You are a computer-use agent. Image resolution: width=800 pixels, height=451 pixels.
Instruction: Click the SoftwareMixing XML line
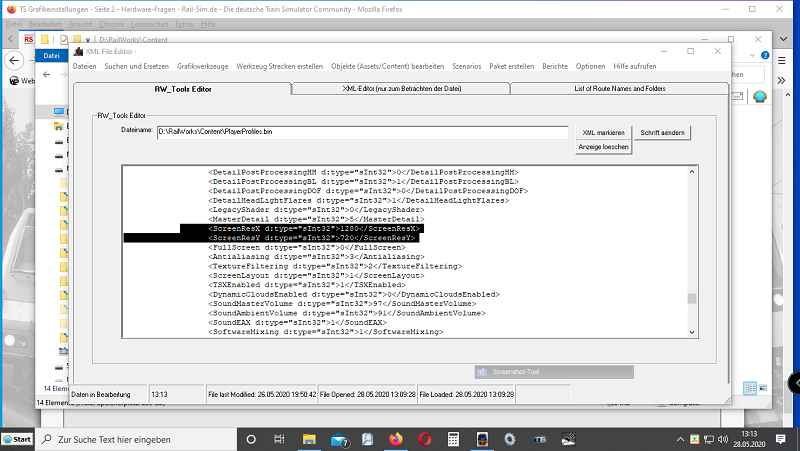click(326, 332)
